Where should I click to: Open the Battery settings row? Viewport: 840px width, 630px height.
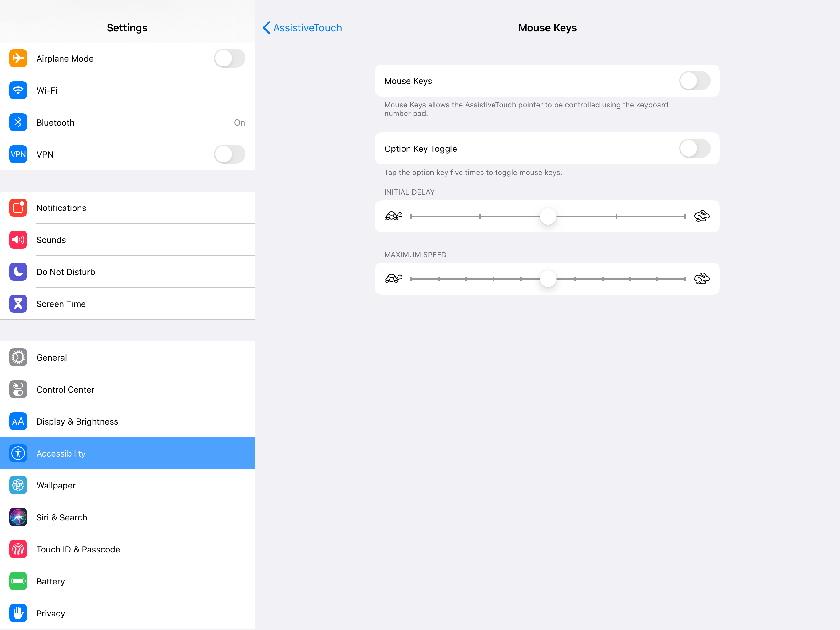tap(50, 581)
